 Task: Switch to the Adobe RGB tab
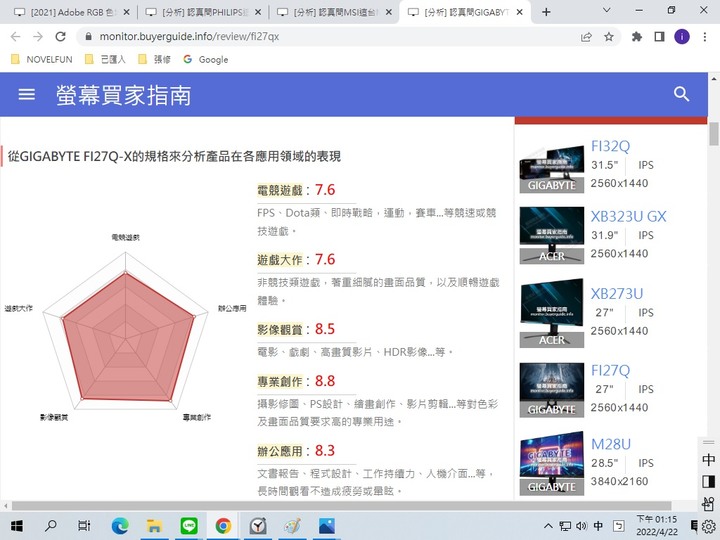(x=72, y=12)
